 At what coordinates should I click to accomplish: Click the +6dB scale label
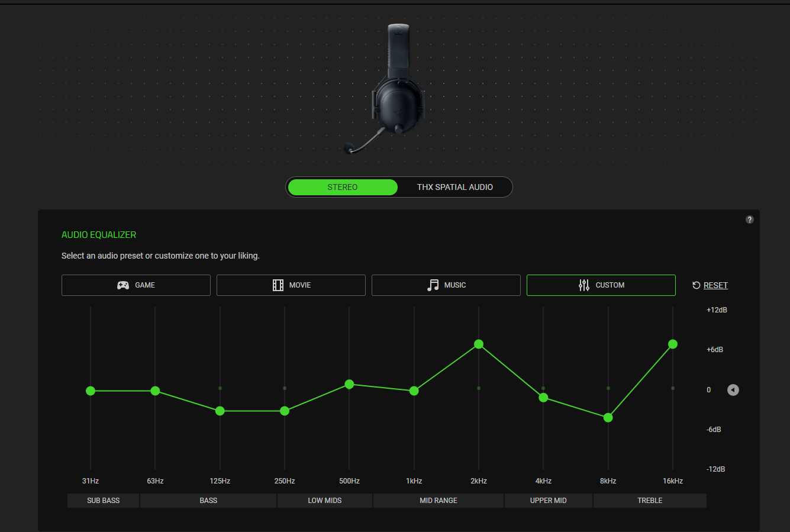[715, 350]
